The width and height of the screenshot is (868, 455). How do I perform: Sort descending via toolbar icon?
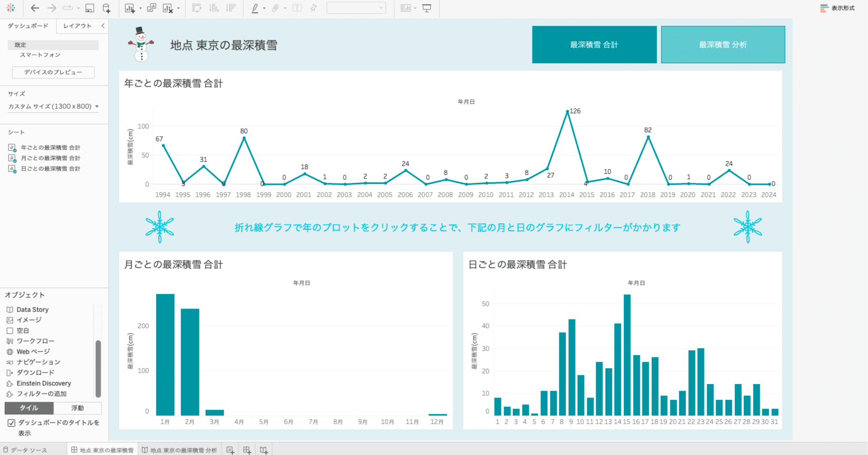pos(230,8)
